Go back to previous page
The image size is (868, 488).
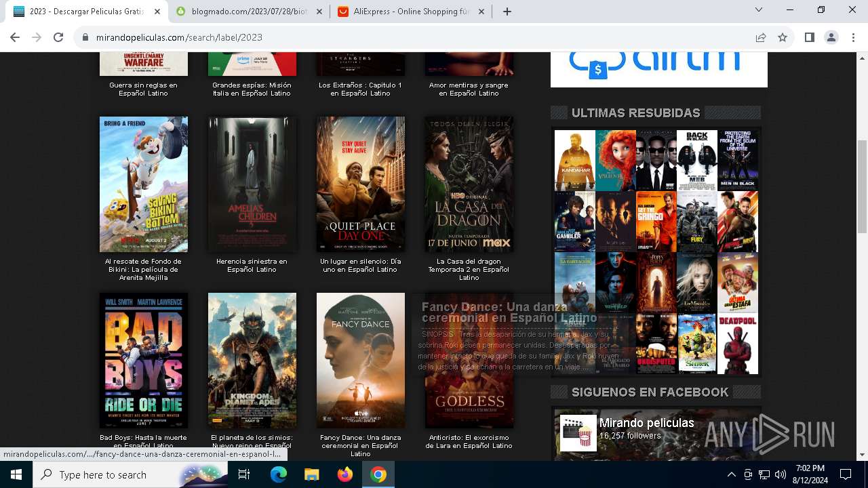point(16,37)
